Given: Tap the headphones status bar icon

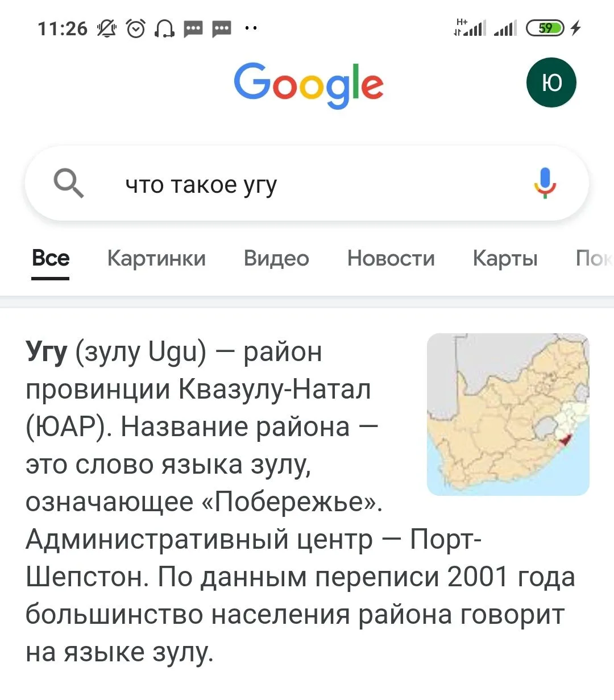Looking at the screenshot, I should point(165,28).
